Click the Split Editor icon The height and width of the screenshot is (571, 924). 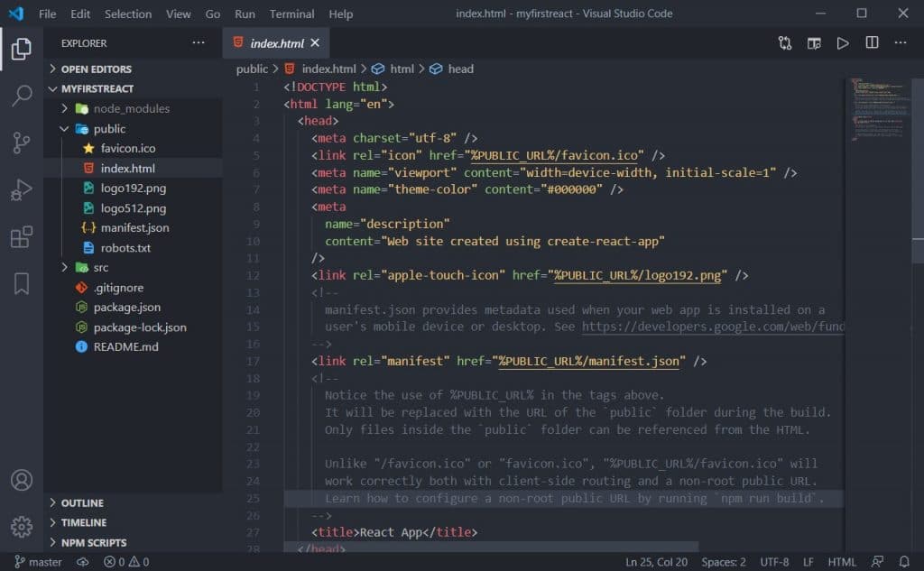tap(872, 42)
